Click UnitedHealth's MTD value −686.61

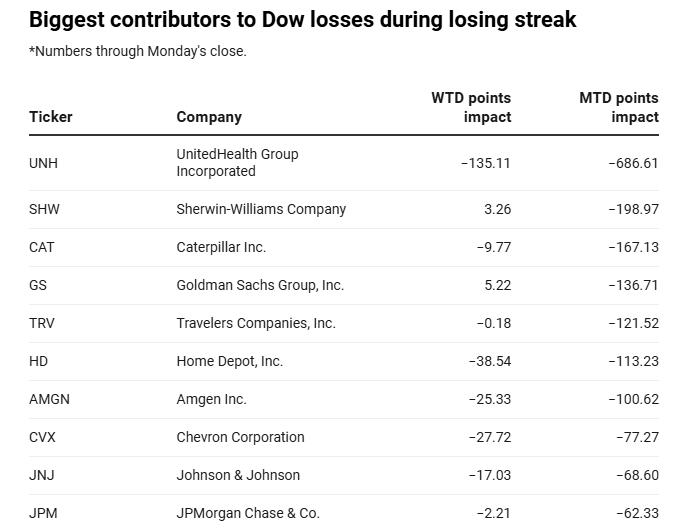coord(633,163)
